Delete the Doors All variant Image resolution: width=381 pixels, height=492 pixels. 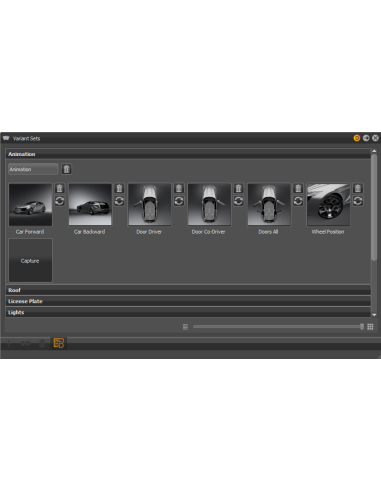tap(298, 188)
